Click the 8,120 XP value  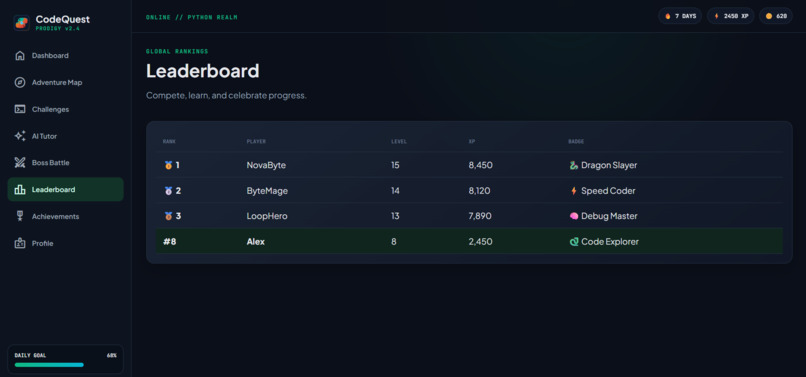(479, 191)
